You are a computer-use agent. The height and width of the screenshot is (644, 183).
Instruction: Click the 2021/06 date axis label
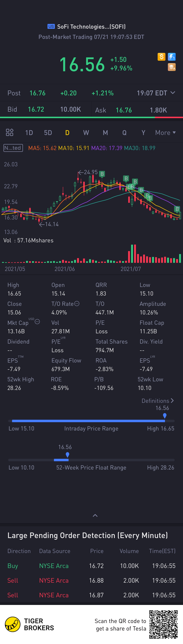[65, 269]
